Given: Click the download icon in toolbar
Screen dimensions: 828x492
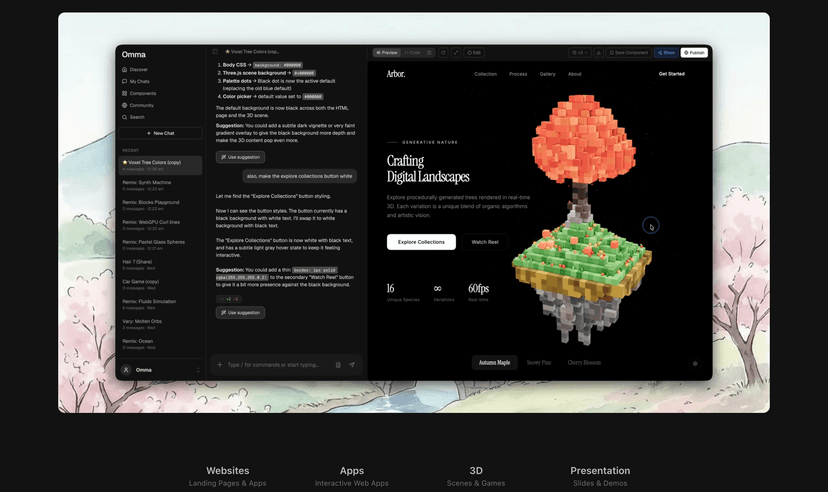Looking at the screenshot, I should (599, 53).
